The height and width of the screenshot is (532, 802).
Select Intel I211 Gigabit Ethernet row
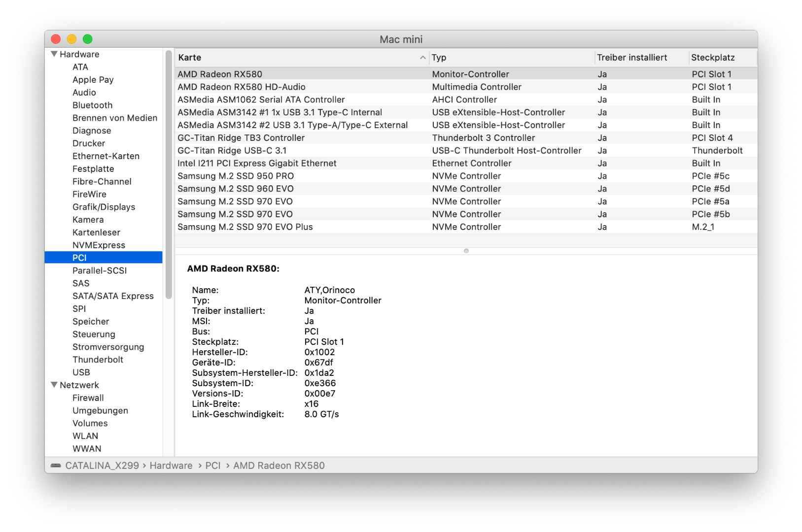[x=466, y=163]
